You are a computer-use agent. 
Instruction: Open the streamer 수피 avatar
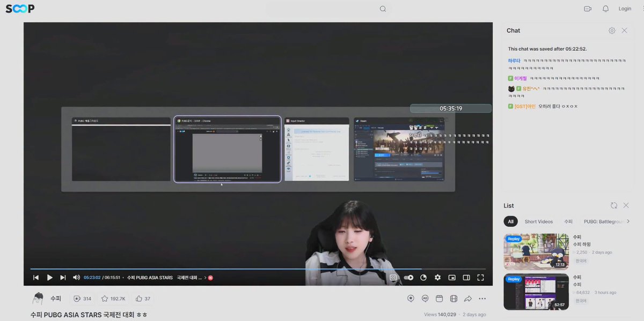click(x=38, y=298)
